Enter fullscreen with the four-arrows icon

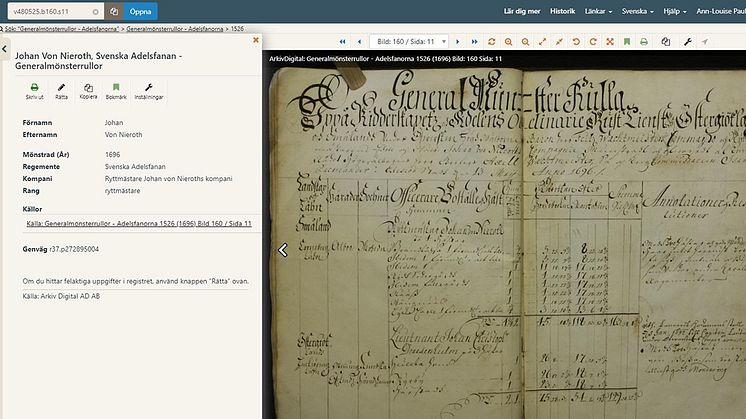coord(610,42)
